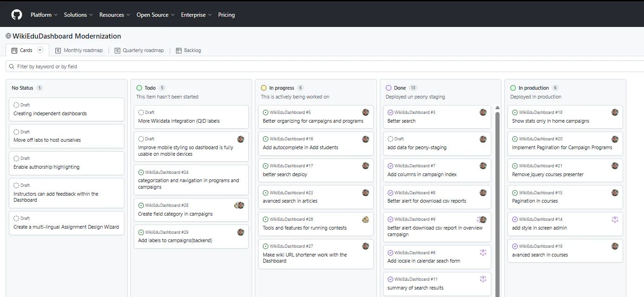
Task: Click the Backlog table icon
Action: coord(179,50)
